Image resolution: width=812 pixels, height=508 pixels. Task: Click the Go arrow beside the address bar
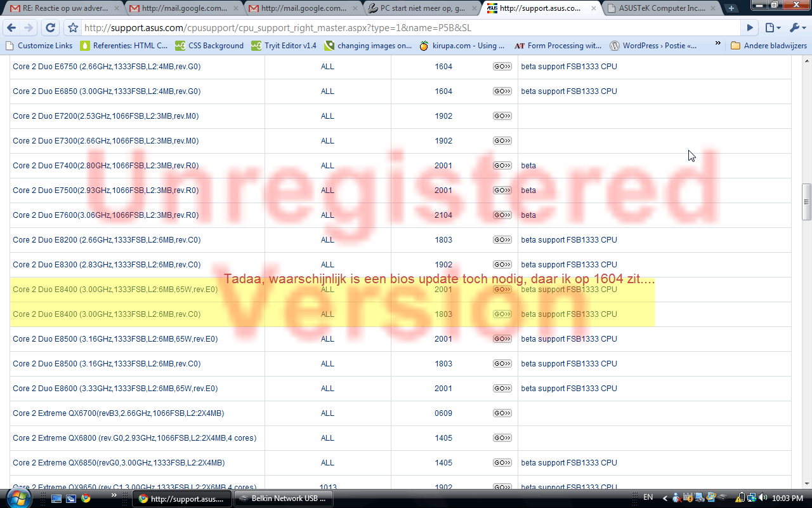pyautogui.click(x=750, y=28)
